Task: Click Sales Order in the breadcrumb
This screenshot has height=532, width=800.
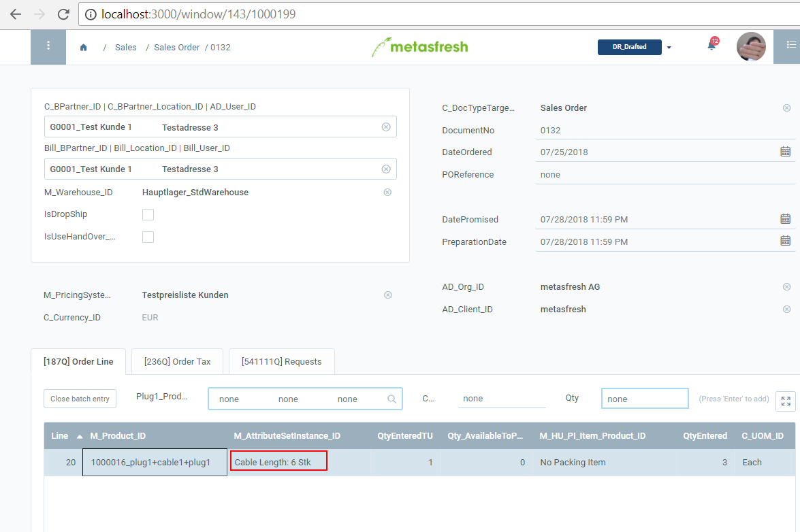Action: [176, 48]
